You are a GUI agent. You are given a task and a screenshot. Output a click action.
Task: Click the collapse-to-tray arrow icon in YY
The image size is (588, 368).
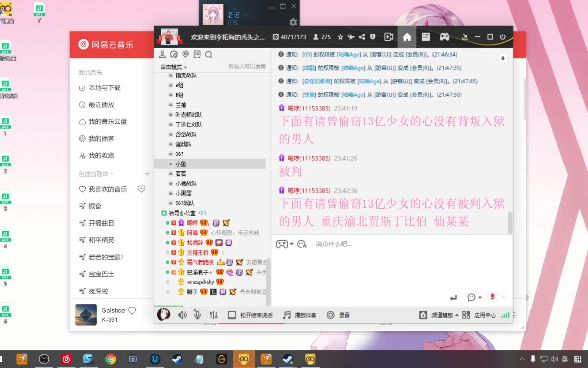(x=465, y=37)
